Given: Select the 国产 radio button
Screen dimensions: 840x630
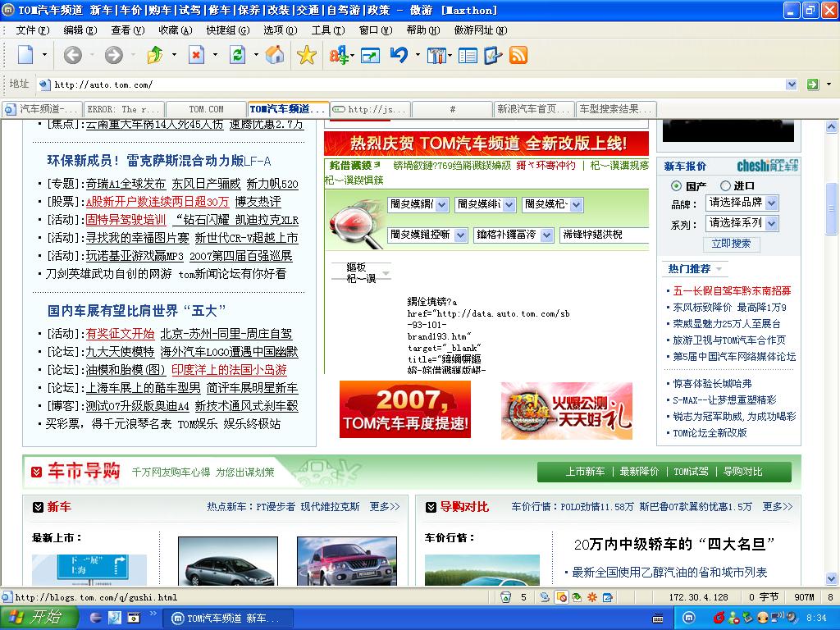Looking at the screenshot, I should pos(676,186).
